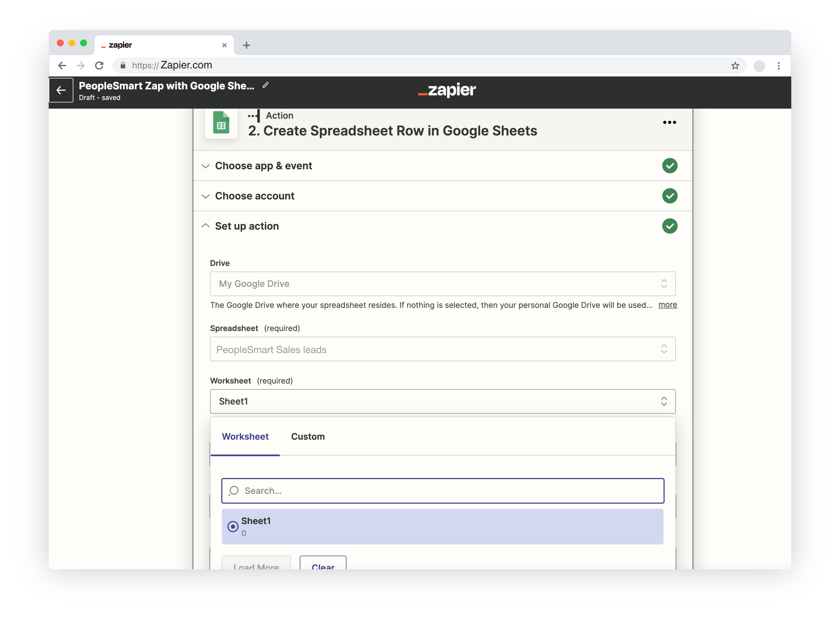Click the green checkmark for Choose app & event
Screen dimensions: 840x618
669,166
